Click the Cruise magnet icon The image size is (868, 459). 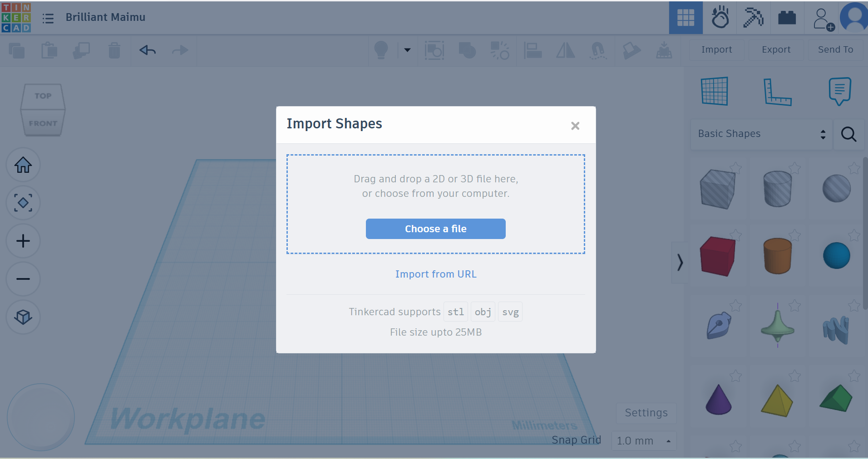tap(598, 50)
